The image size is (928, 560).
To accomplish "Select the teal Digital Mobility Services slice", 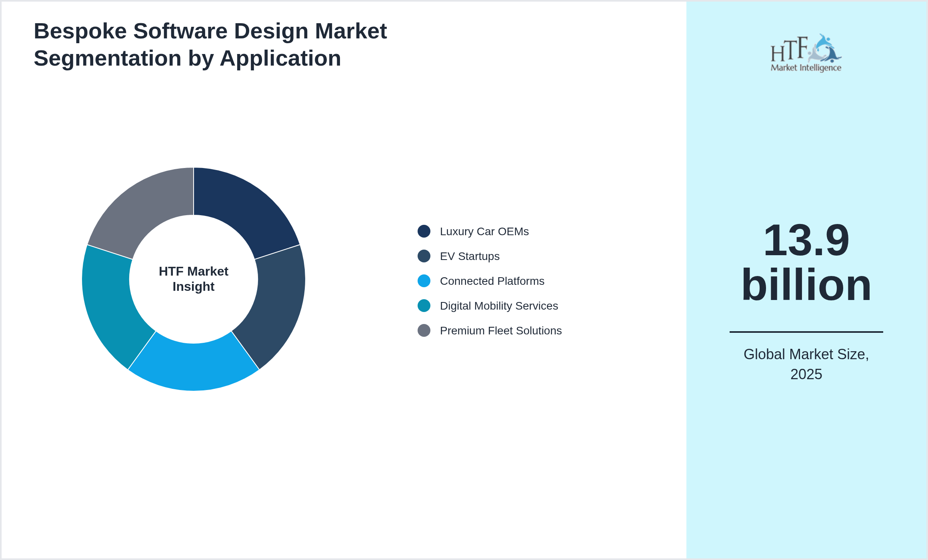I will pyautogui.click(x=110, y=306).
